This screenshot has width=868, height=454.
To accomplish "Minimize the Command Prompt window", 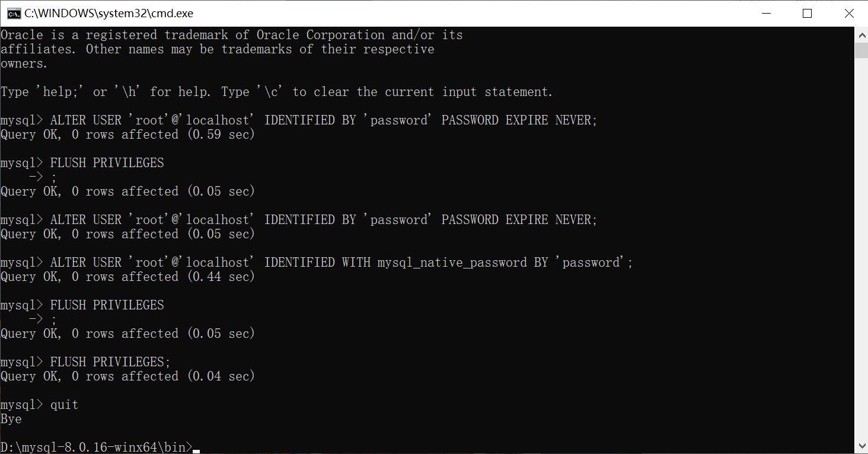I will 766,12.
